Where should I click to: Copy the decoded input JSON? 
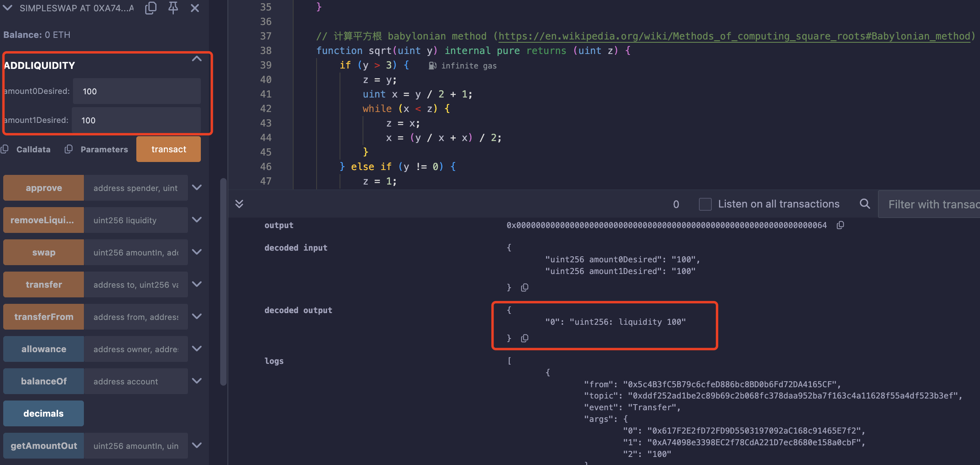click(524, 287)
